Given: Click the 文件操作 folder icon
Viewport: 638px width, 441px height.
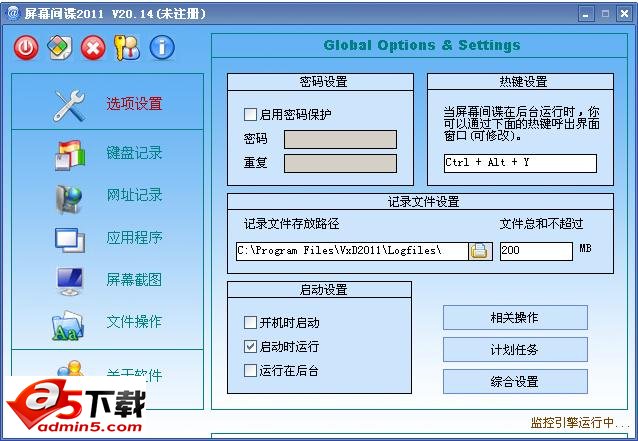Looking at the screenshot, I should [x=68, y=325].
